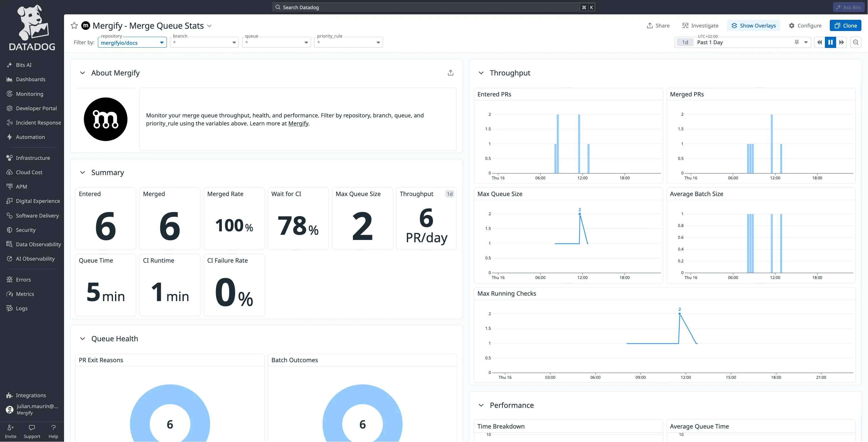Open branch filter dropdown
The height and width of the screenshot is (442, 868).
[x=204, y=42]
